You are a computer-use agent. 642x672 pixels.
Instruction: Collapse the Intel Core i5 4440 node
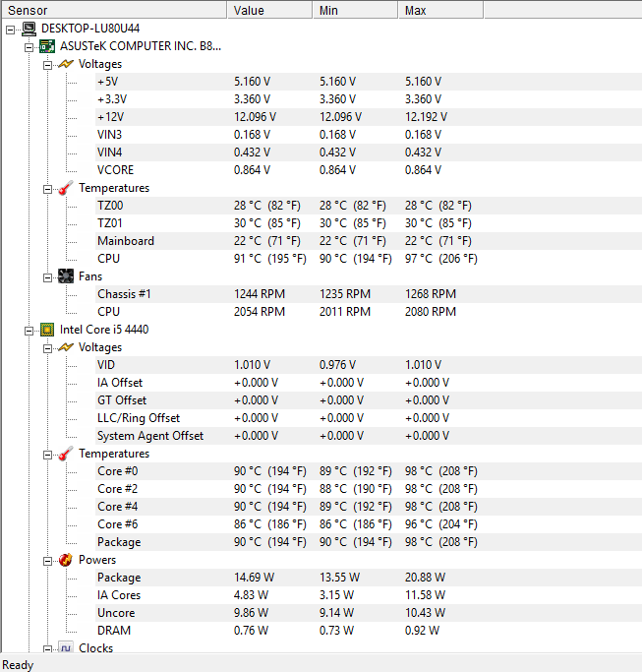(x=29, y=331)
